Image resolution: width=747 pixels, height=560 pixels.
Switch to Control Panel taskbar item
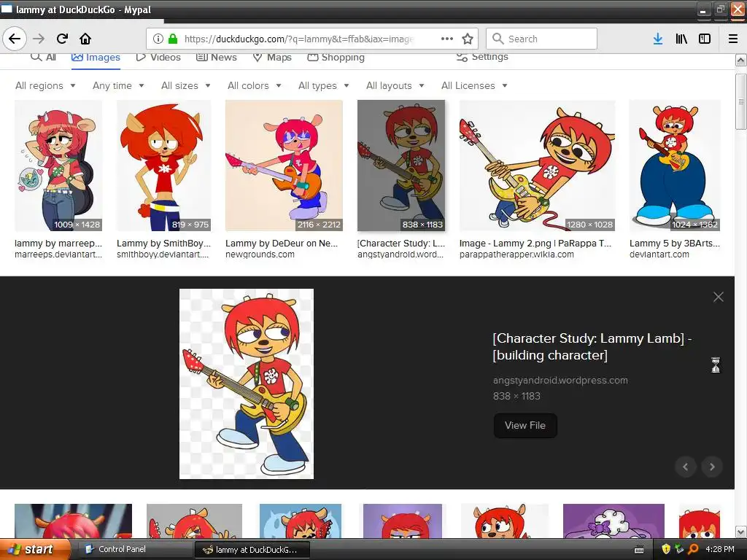coord(135,549)
